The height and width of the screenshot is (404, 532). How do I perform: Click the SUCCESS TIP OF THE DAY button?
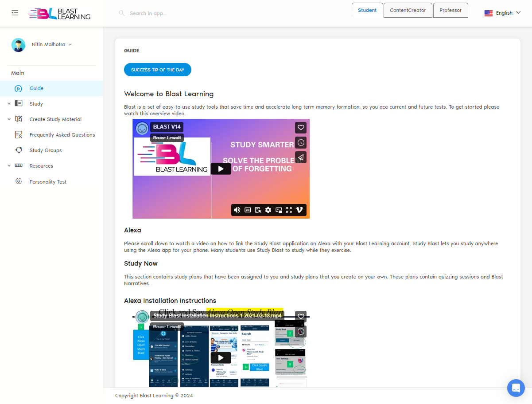pyautogui.click(x=157, y=70)
